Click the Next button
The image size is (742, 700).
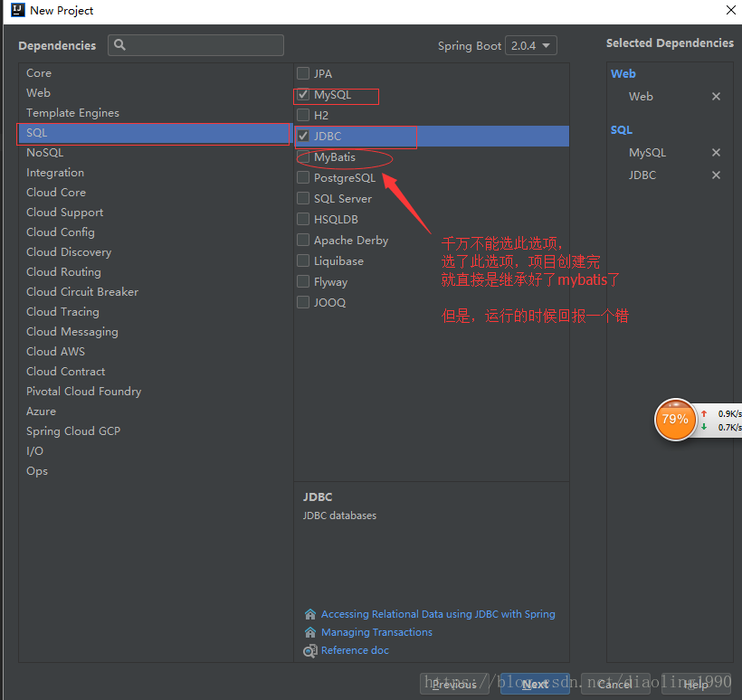535,684
